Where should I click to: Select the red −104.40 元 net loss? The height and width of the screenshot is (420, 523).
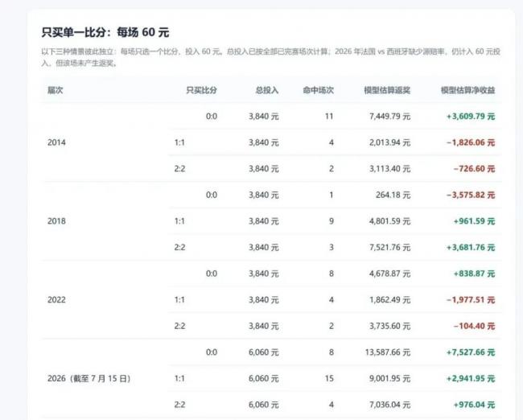pos(474,326)
